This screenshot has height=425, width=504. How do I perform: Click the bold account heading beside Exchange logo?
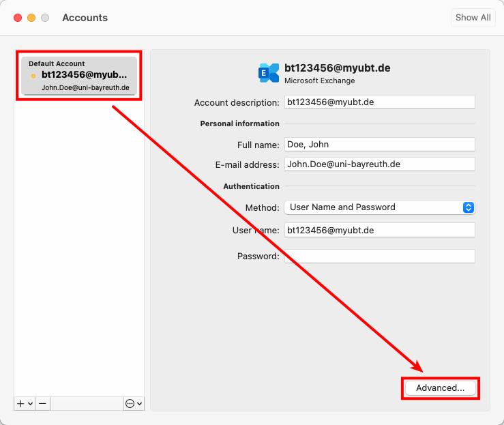[337, 68]
